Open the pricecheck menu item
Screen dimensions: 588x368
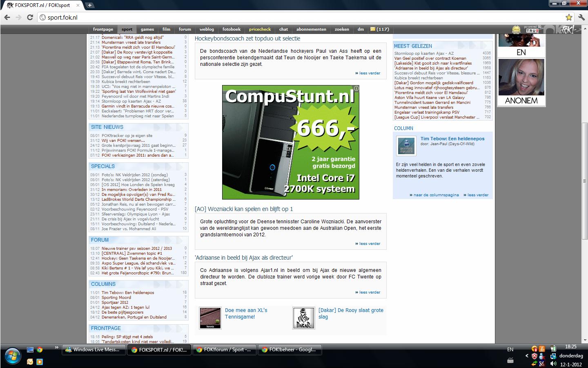coord(260,29)
